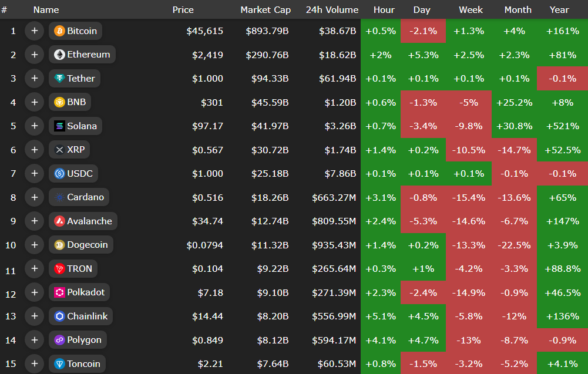Sort table by 24h Volume column
Image resolution: width=588 pixels, height=374 pixels.
pyautogui.click(x=332, y=10)
